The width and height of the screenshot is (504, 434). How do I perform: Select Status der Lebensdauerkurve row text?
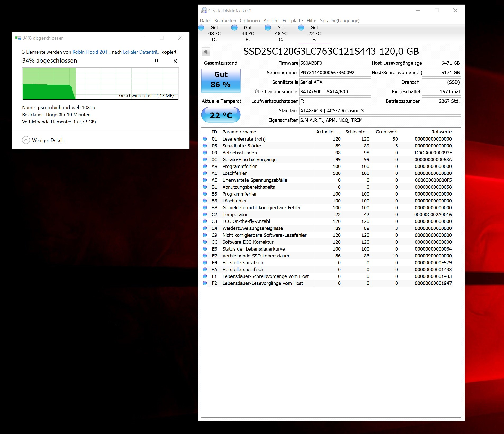[253, 249]
